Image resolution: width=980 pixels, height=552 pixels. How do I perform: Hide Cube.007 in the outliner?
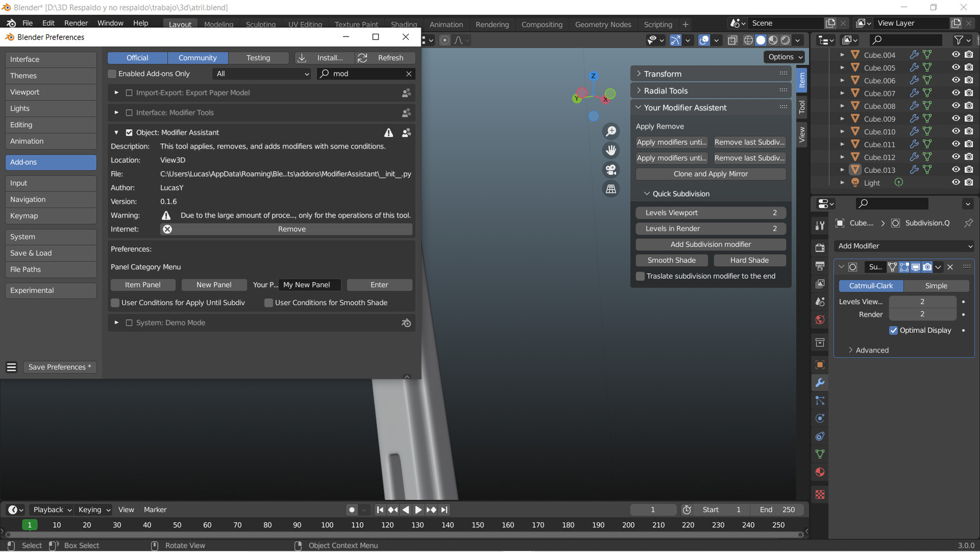point(955,93)
